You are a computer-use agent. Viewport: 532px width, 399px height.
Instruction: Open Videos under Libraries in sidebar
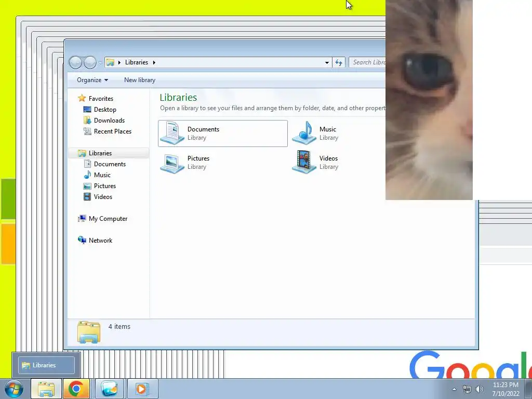click(103, 197)
